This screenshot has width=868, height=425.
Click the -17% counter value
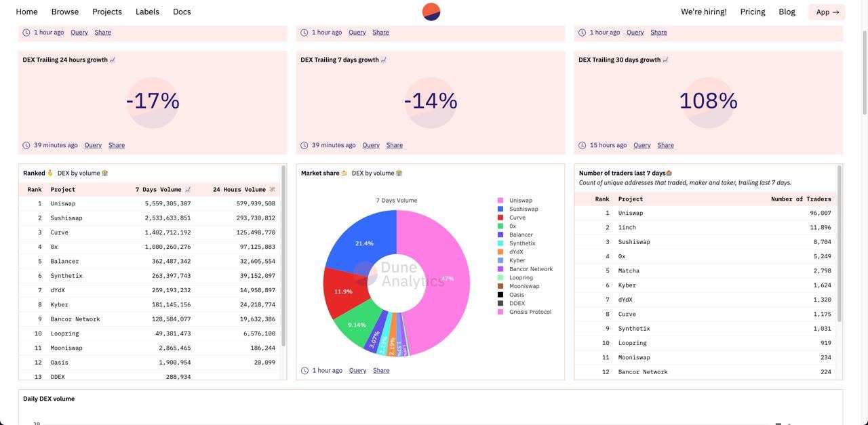[x=153, y=101]
